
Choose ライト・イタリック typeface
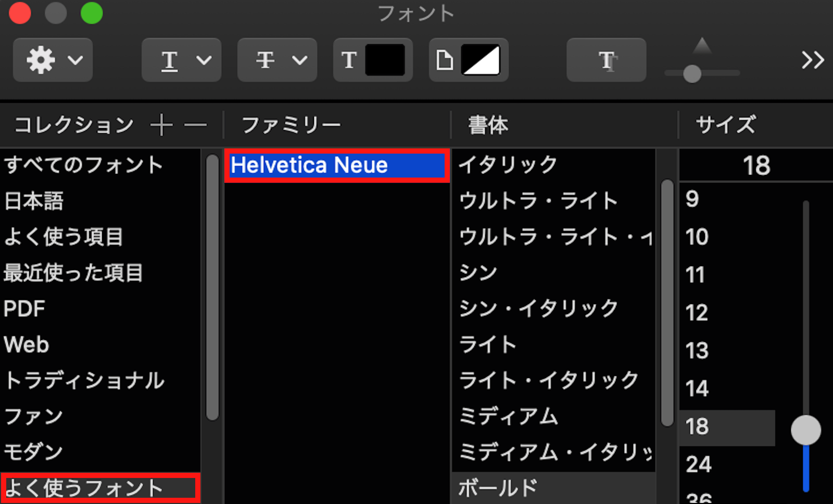(553, 381)
